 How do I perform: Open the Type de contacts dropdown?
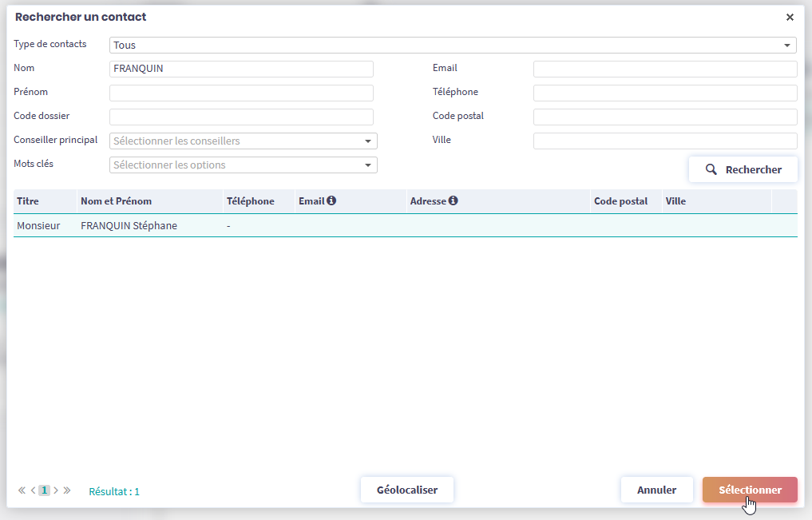point(453,46)
